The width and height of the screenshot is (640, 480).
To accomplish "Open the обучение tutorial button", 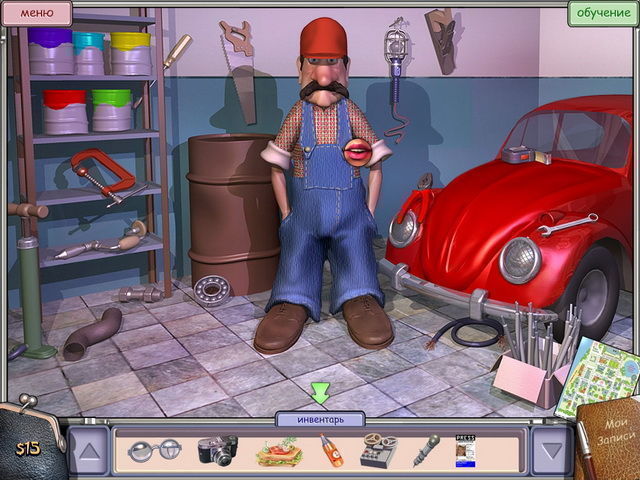I will [x=600, y=13].
